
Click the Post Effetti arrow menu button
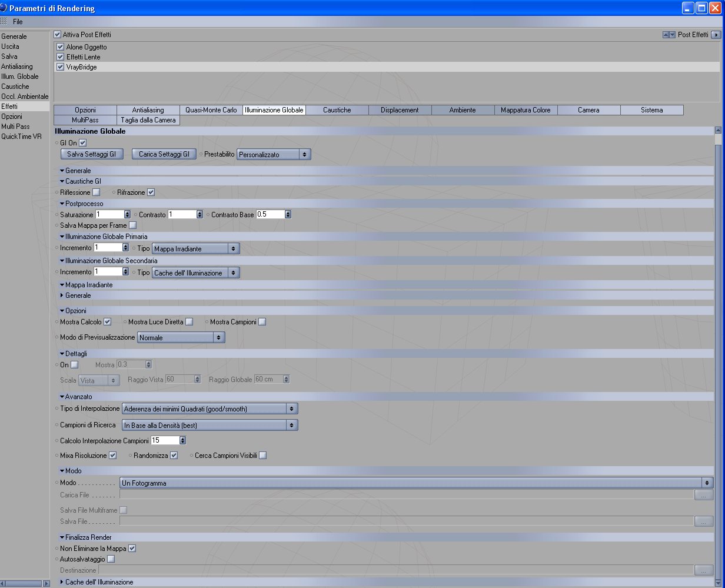pyautogui.click(x=716, y=35)
